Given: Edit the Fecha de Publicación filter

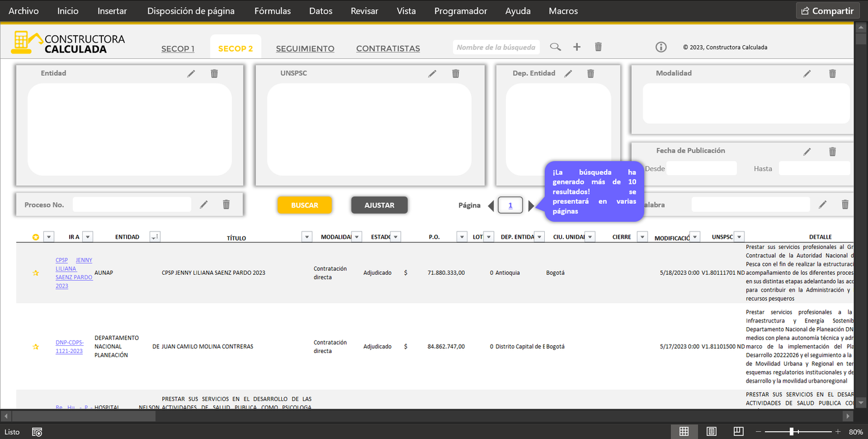Looking at the screenshot, I should point(807,152).
